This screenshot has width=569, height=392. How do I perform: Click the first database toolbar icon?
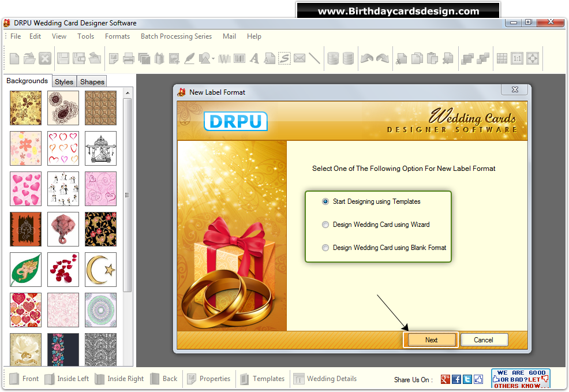(333, 58)
